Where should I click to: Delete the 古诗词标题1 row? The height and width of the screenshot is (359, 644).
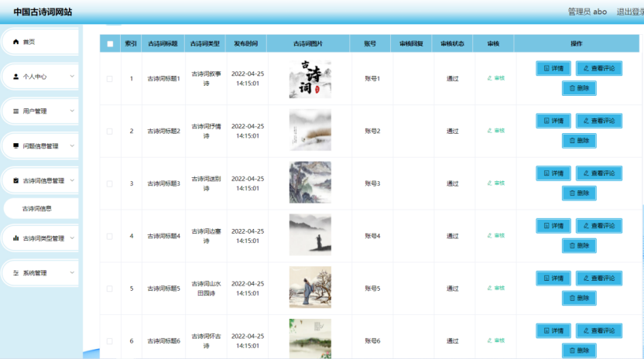click(579, 88)
